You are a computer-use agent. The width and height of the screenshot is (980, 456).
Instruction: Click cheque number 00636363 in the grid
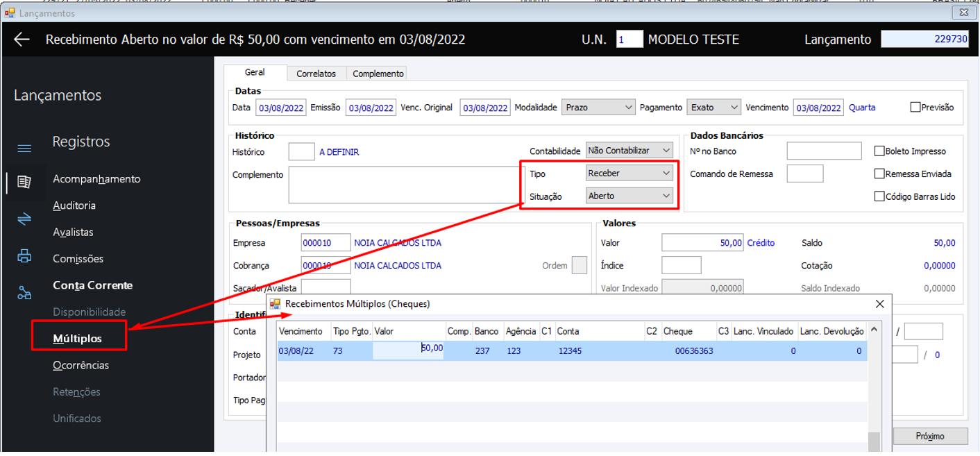click(694, 351)
